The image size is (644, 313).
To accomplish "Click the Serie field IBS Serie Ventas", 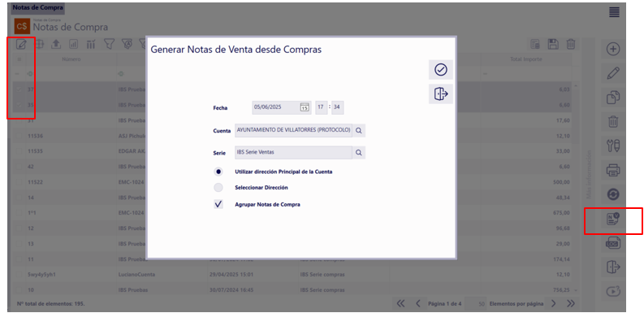I will [x=294, y=153].
